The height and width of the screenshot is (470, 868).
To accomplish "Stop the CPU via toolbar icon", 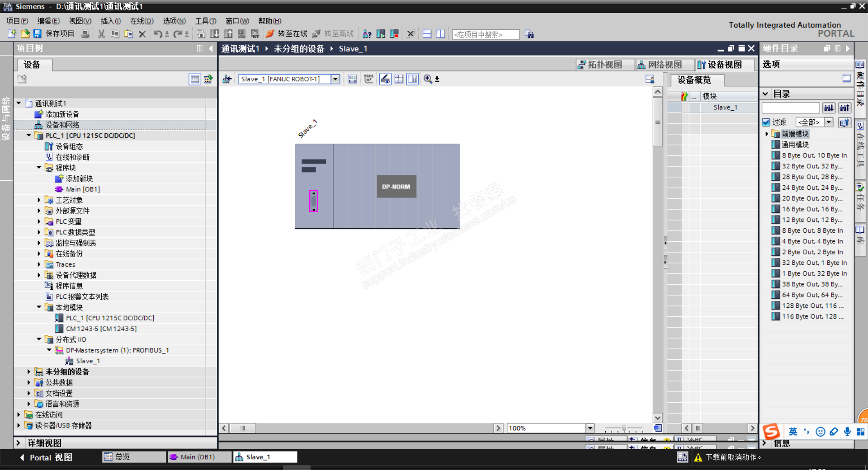I will pos(394,34).
